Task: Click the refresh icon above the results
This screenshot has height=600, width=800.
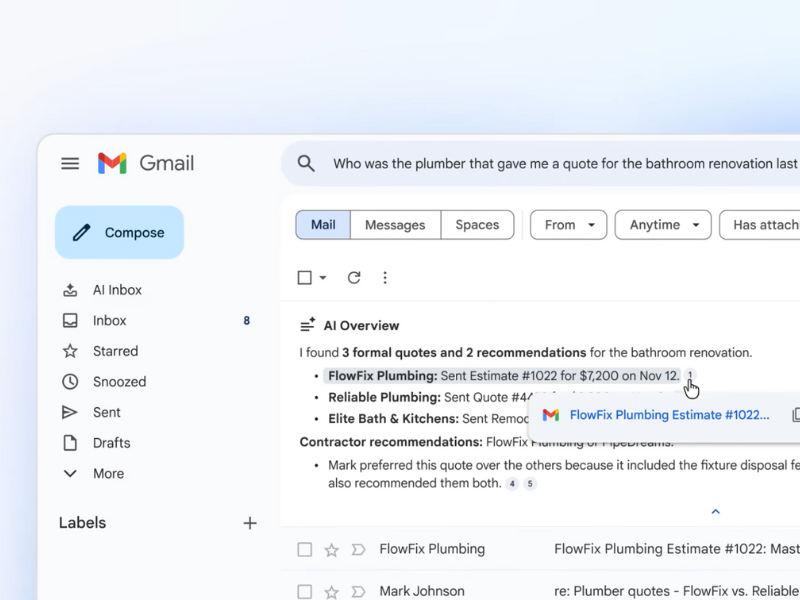Action: (x=354, y=278)
